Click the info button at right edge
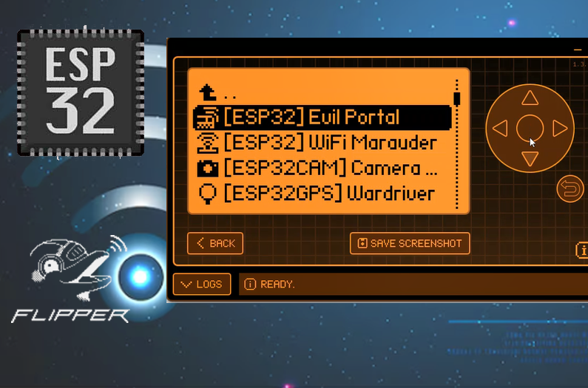This screenshot has width=588, height=388. coord(582,250)
